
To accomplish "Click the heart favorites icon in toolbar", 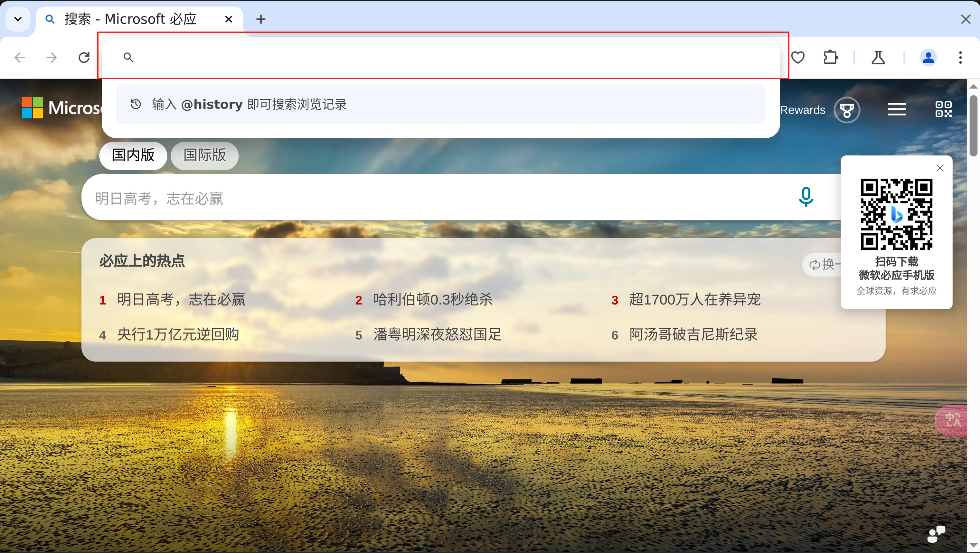I will click(798, 58).
